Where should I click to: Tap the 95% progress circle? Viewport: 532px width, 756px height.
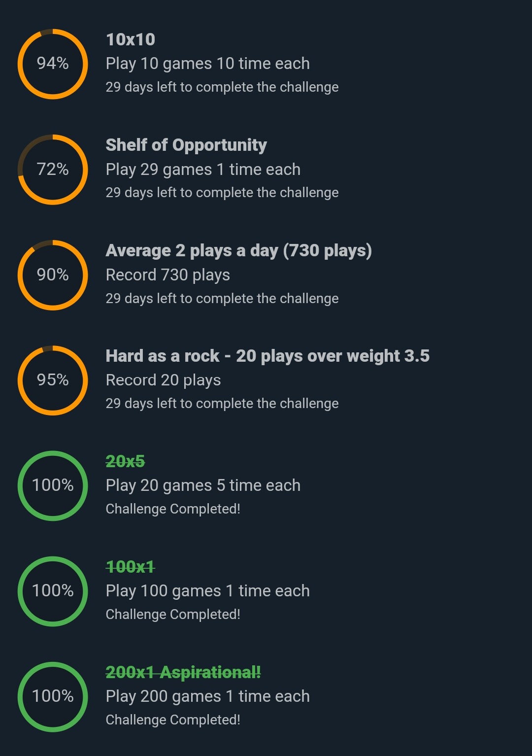coord(53,380)
